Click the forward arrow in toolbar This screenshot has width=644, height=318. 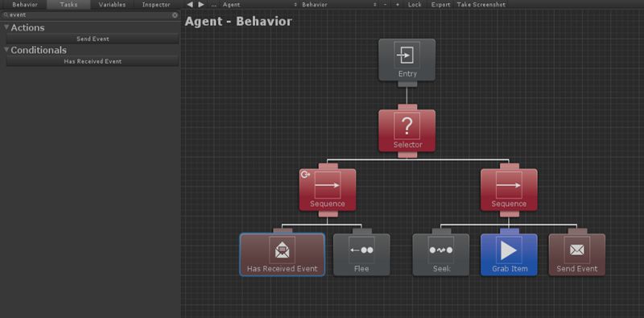pyautogui.click(x=201, y=5)
